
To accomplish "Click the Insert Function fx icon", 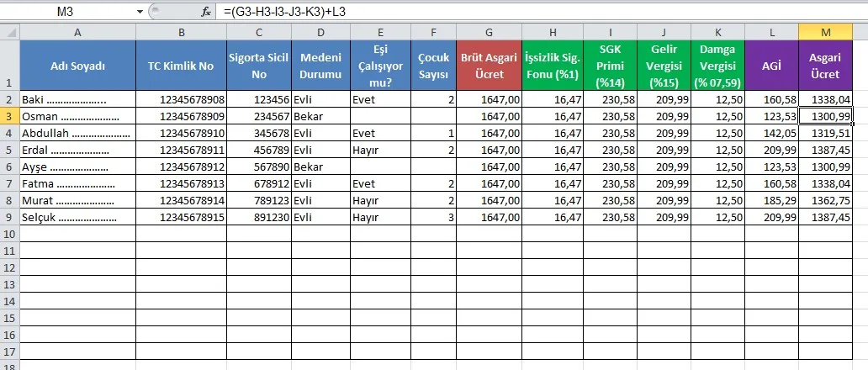I will point(206,12).
